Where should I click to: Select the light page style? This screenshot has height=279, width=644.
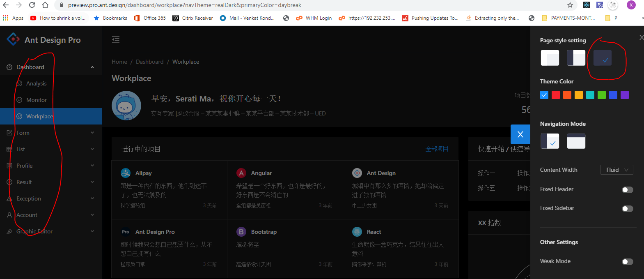tap(550, 58)
